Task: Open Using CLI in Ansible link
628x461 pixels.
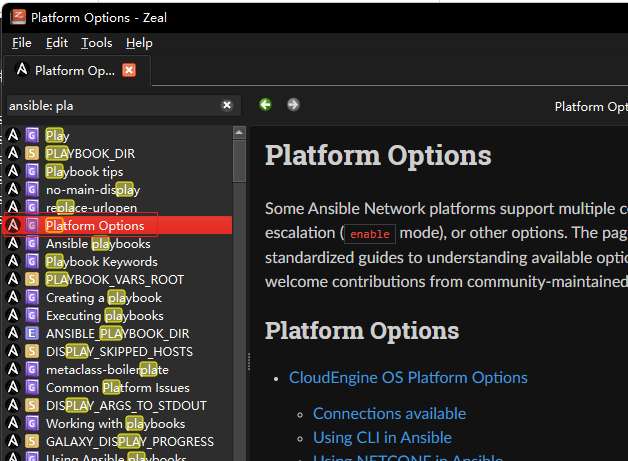Action: (x=382, y=438)
